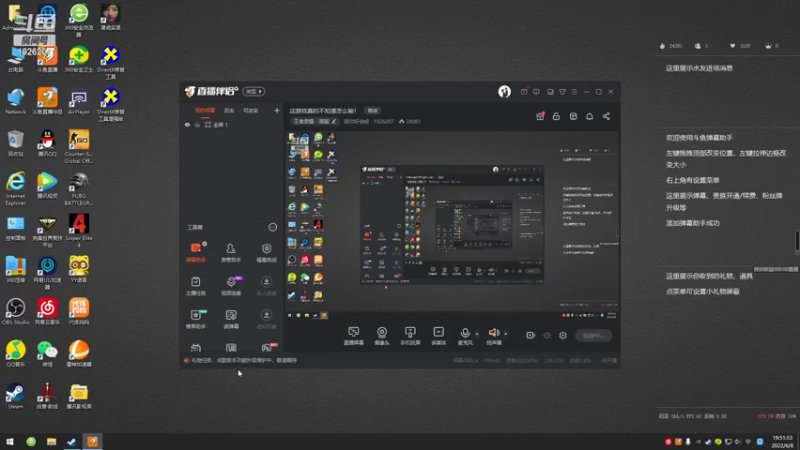Open the 读弹幕 tool in toolbox
This screenshot has width=800, height=450.
tap(231, 319)
